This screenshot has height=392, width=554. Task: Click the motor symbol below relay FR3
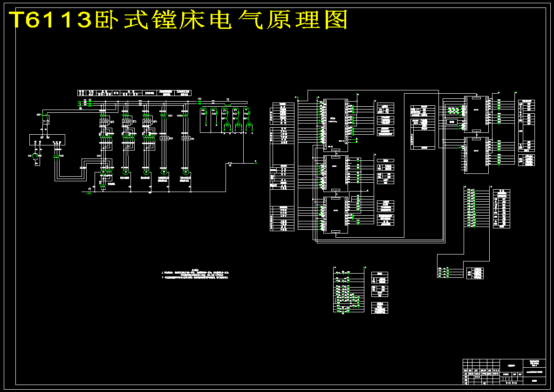point(185,172)
